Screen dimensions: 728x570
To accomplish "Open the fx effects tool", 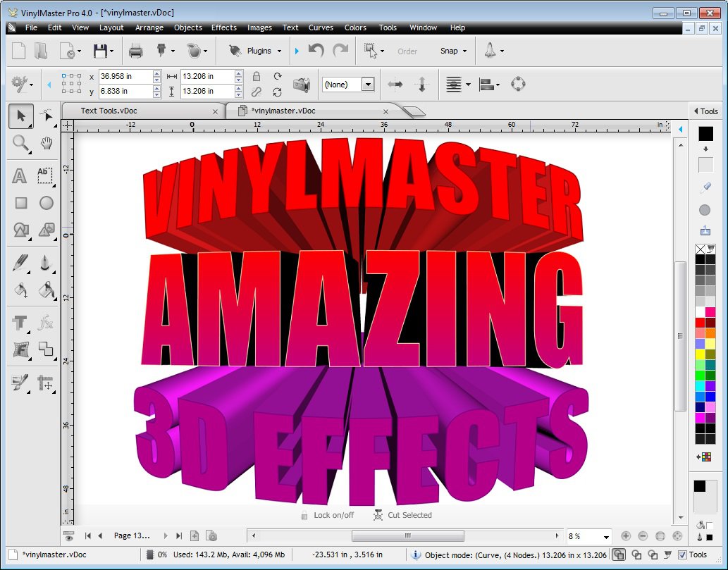I will tap(46, 322).
